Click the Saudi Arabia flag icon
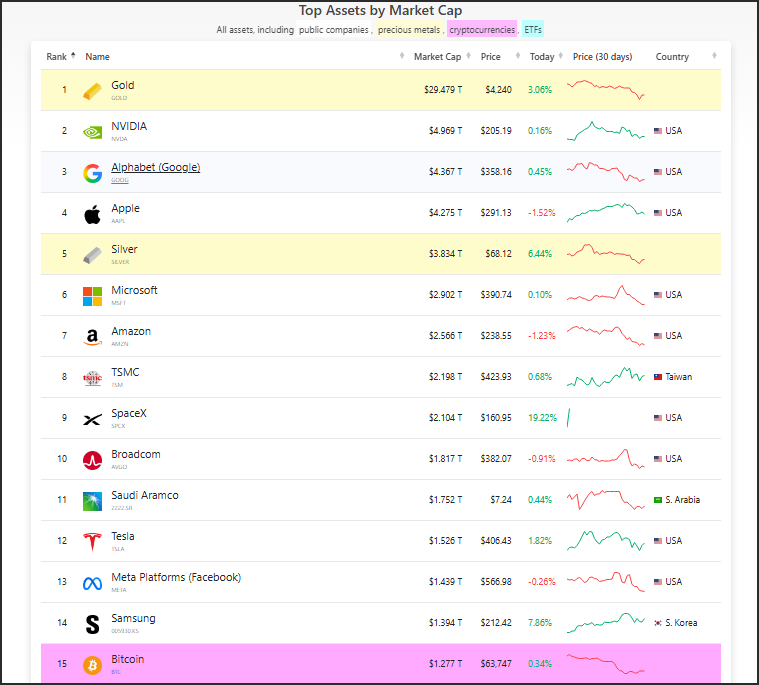 [658, 500]
